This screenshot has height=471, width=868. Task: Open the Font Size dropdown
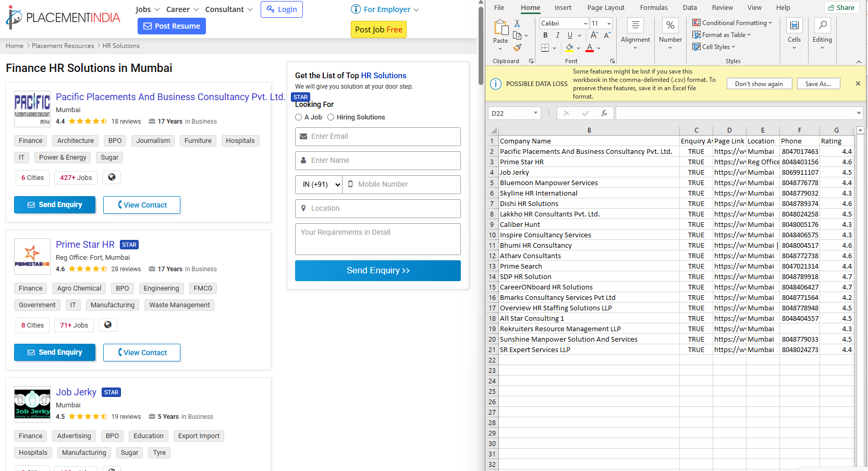(x=609, y=23)
